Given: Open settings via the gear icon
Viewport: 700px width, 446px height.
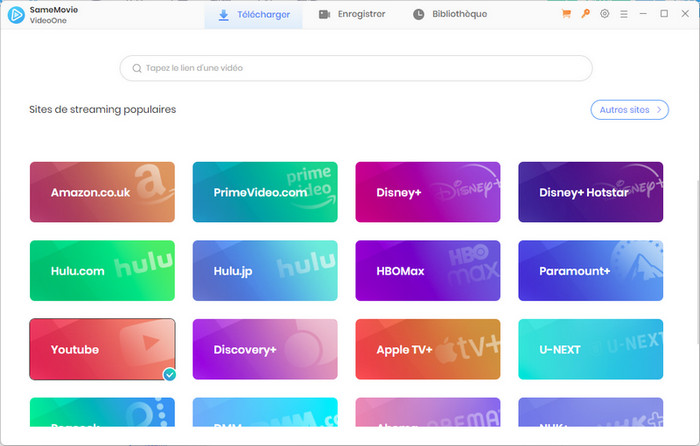Looking at the screenshot, I should point(604,14).
